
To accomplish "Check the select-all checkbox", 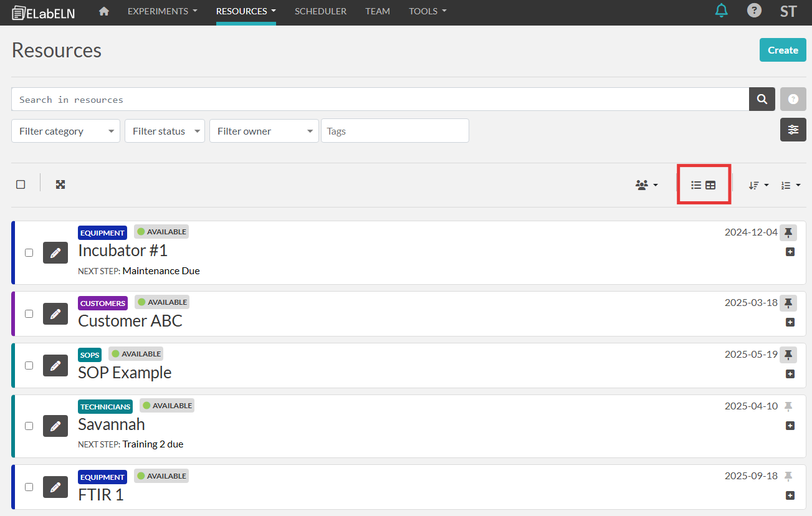I will tap(21, 184).
